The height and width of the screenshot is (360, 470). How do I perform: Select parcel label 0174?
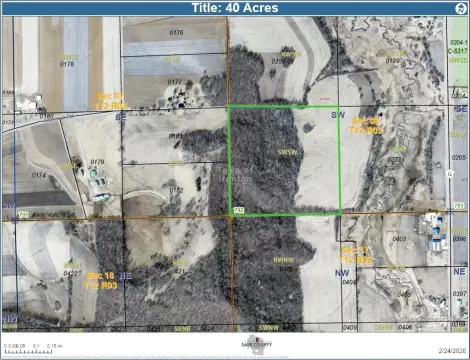click(39, 175)
